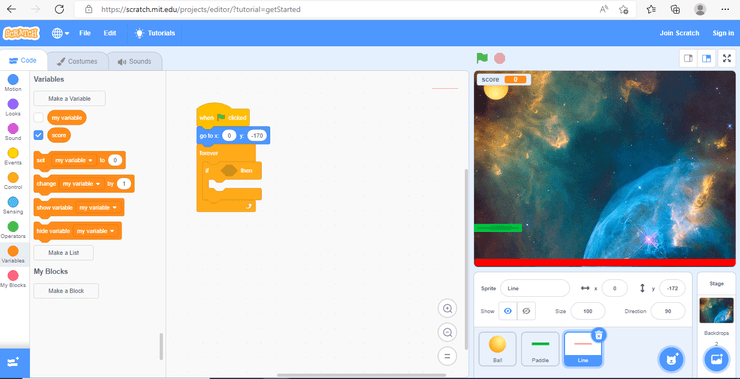Select the Stage backdrop thumbnail
The image size is (740, 379).
(716, 310)
